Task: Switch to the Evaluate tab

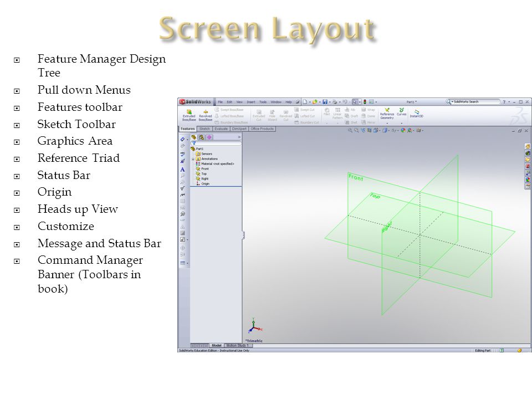Action: tap(221, 129)
